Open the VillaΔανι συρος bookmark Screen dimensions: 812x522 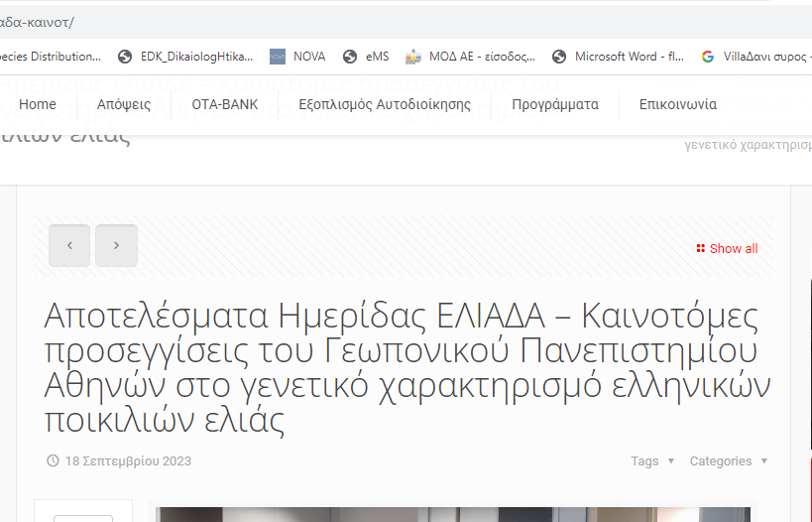754,57
